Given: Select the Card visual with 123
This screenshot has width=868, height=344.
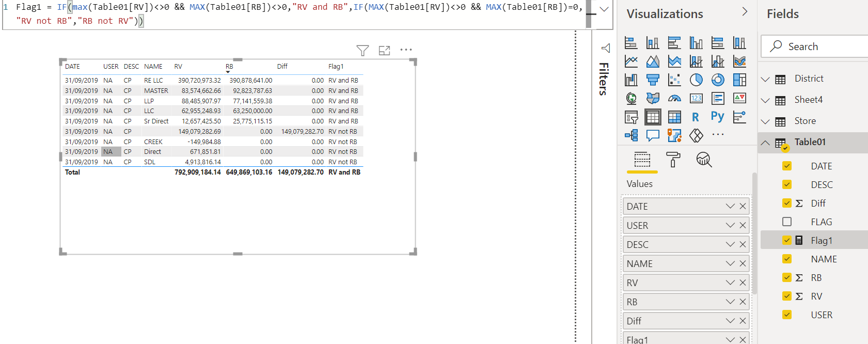Looking at the screenshot, I should [x=696, y=99].
